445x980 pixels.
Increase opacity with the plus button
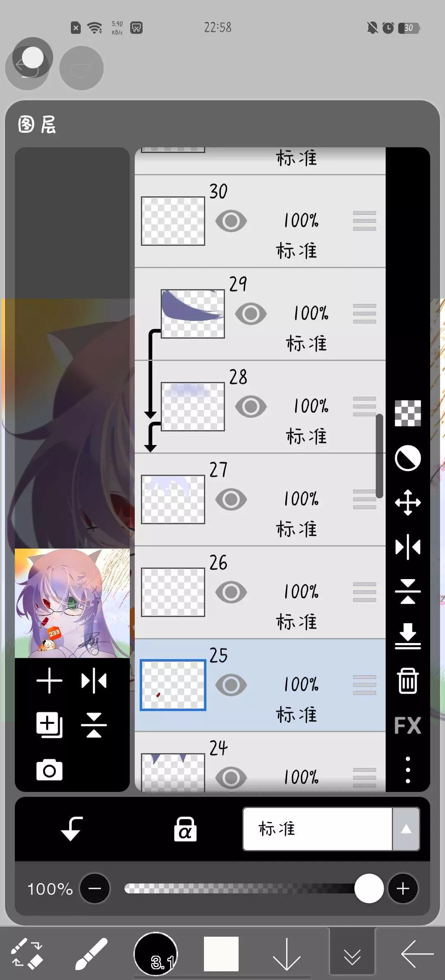[x=403, y=888]
